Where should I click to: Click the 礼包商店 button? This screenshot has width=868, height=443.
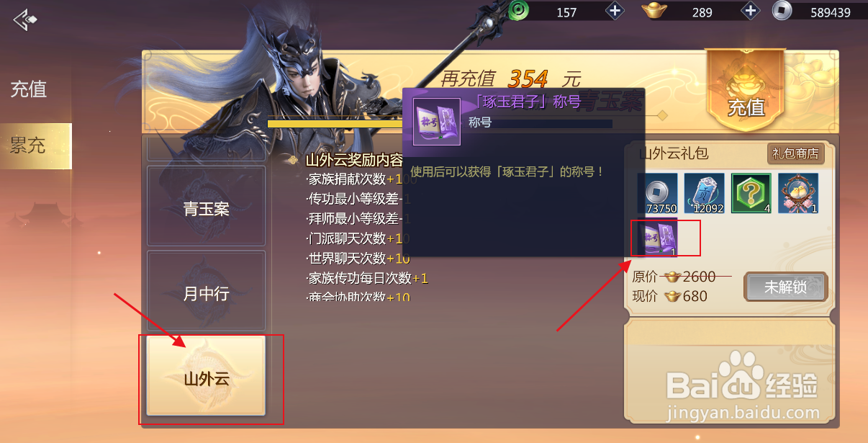click(795, 153)
